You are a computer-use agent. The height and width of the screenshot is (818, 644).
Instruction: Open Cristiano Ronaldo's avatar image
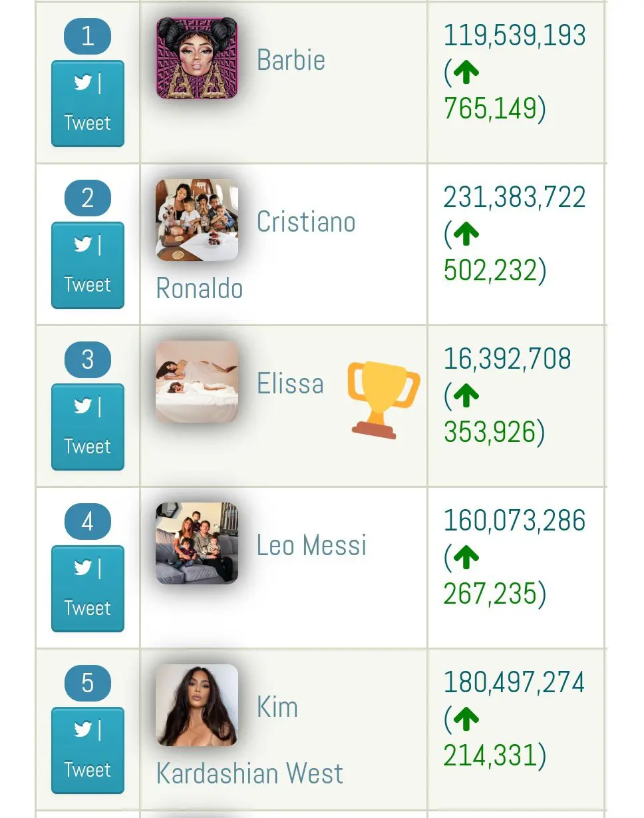click(197, 220)
